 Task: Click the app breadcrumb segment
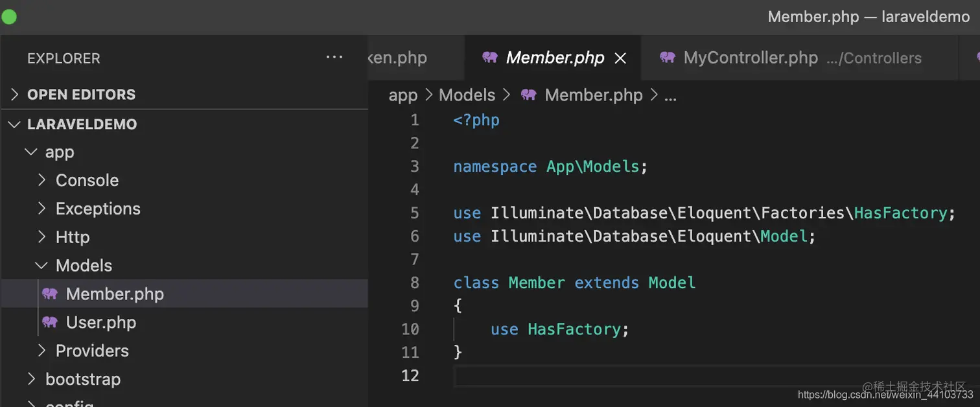coord(402,95)
